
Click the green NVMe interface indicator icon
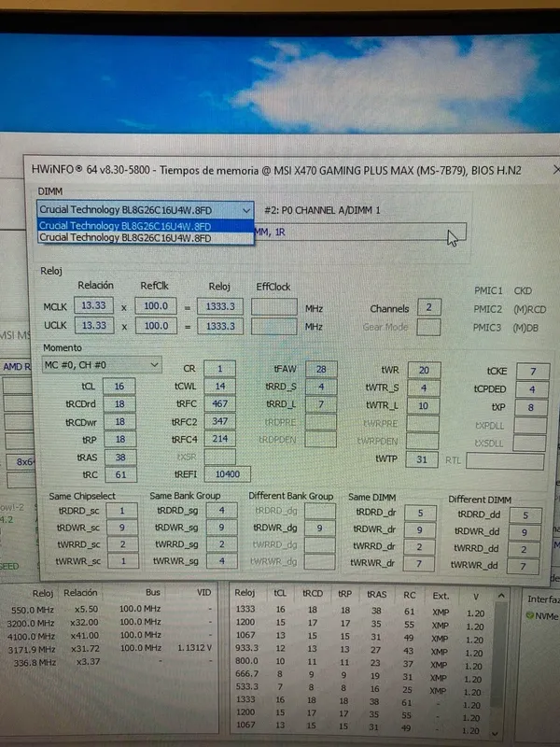click(529, 615)
